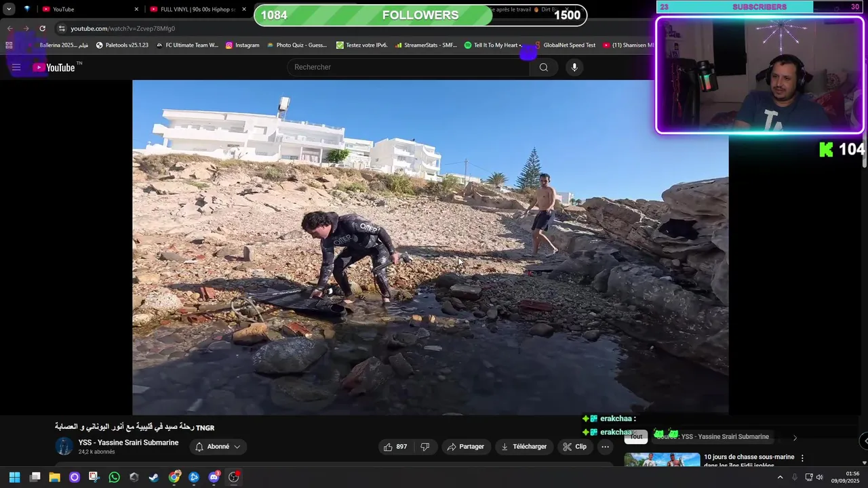Viewport: 868px width, 488px height.
Task: Click in the Rechercher search field
Action: [x=408, y=67]
